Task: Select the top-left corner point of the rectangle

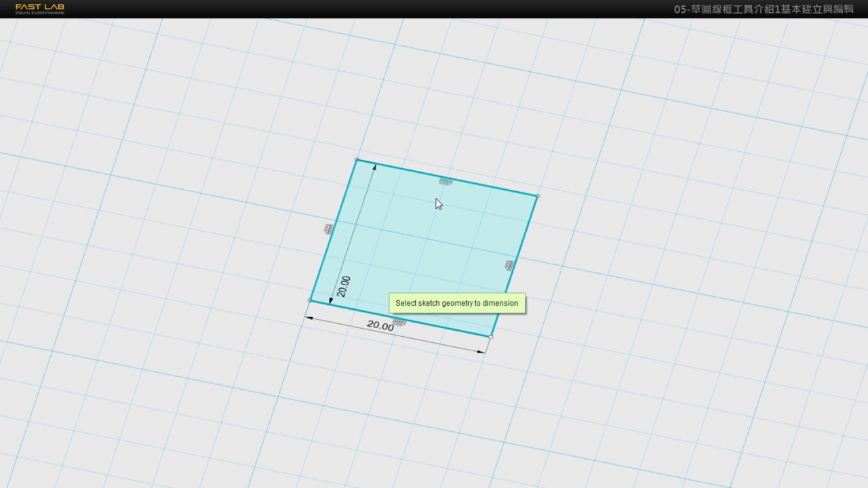Action: [x=357, y=160]
